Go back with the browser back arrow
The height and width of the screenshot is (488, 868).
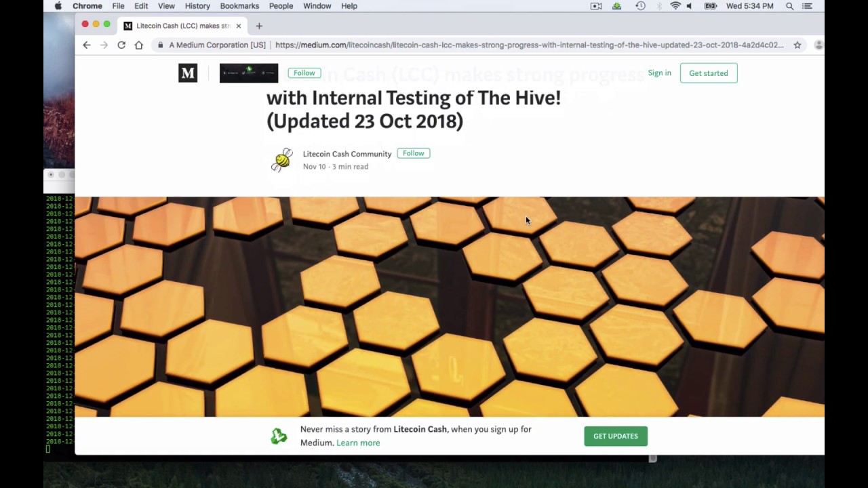click(87, 45)
